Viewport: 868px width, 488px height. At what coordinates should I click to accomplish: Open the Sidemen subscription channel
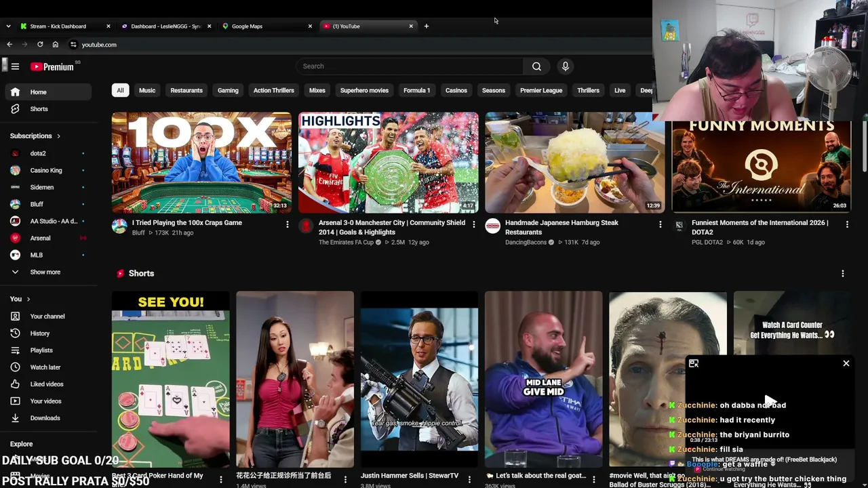[47, 188]
